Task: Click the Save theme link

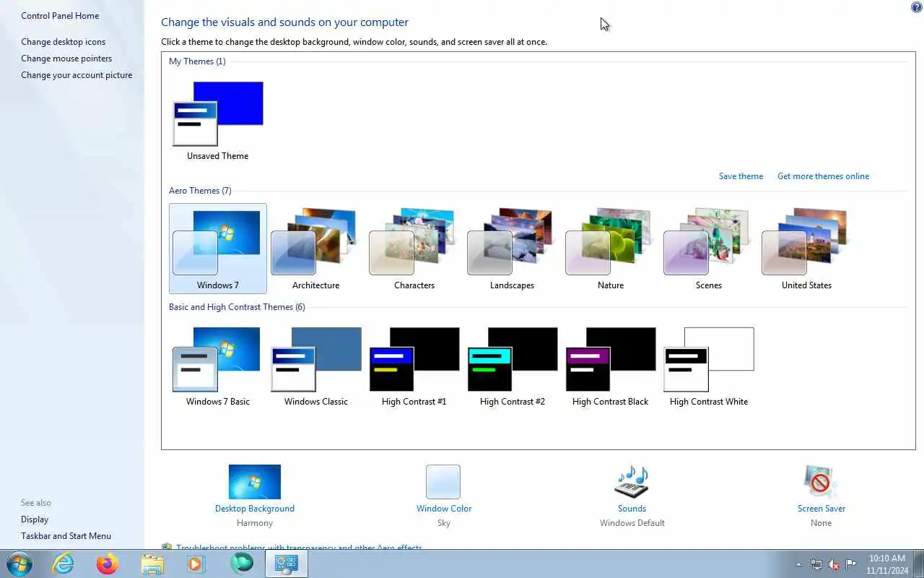Action: pos(741,176)
